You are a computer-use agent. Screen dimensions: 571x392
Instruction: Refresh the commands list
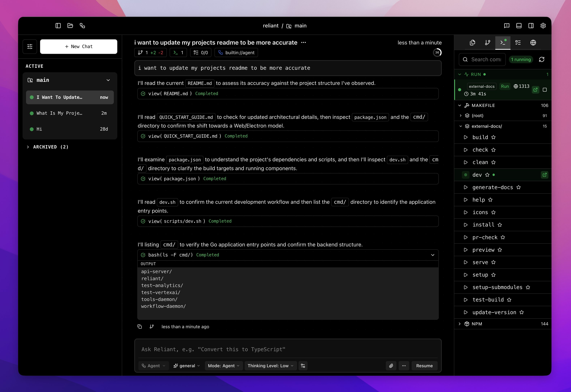(x=542, y=59)
